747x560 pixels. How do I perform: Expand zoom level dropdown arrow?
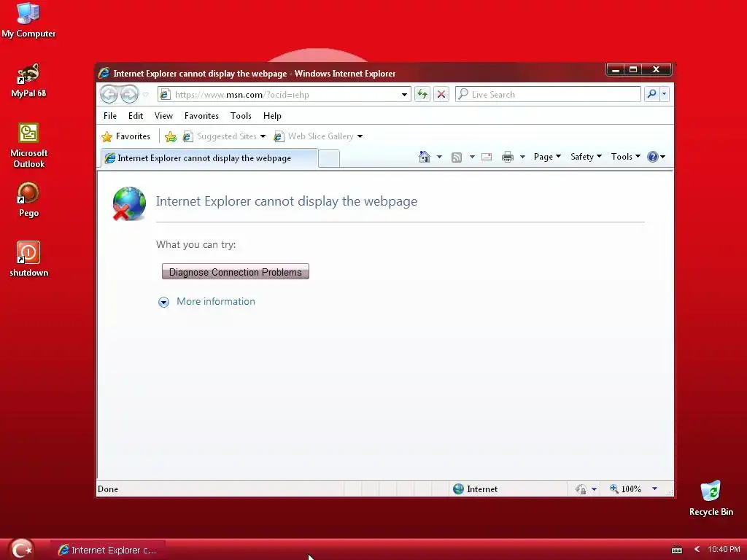pos(654,489)
